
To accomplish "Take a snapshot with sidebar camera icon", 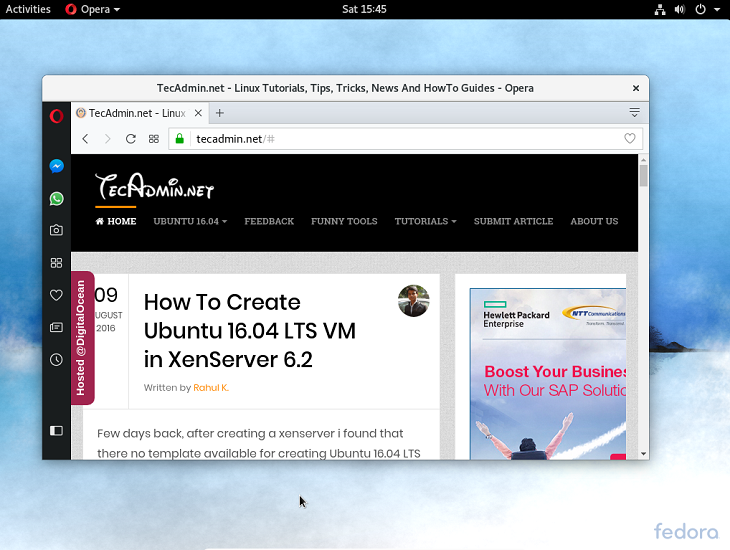I will coord(56,230).
